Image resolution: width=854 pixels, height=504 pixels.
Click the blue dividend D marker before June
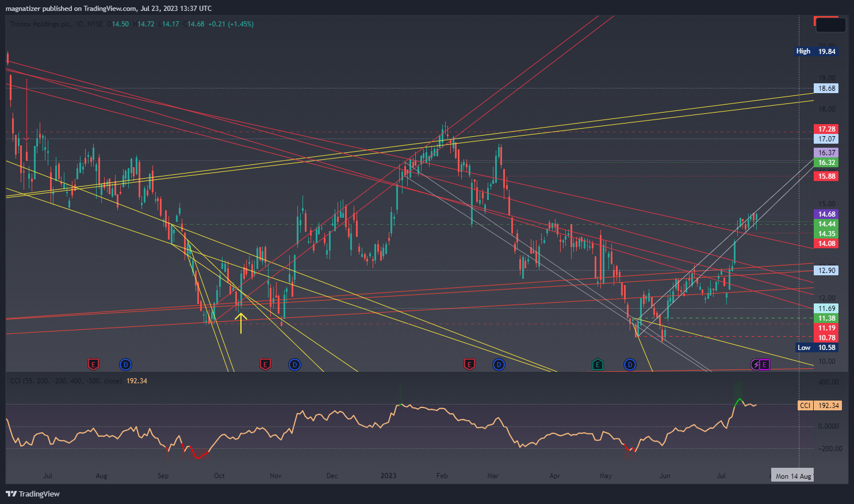pos(630,364)
